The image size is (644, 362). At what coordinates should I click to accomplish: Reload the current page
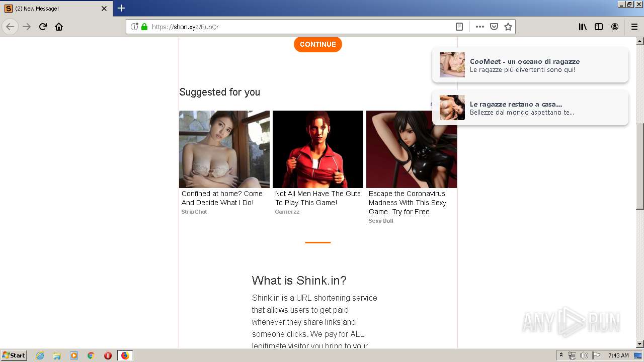(43, 27)
